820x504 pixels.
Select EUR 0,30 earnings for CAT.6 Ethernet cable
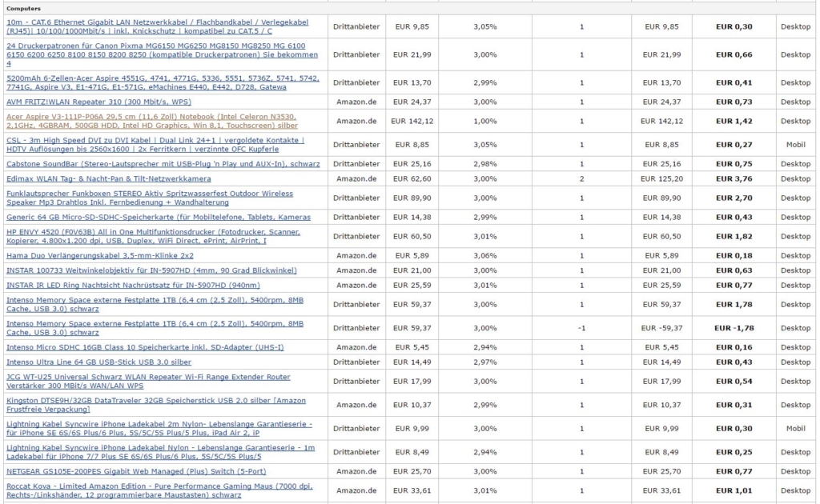pos(734,26)
